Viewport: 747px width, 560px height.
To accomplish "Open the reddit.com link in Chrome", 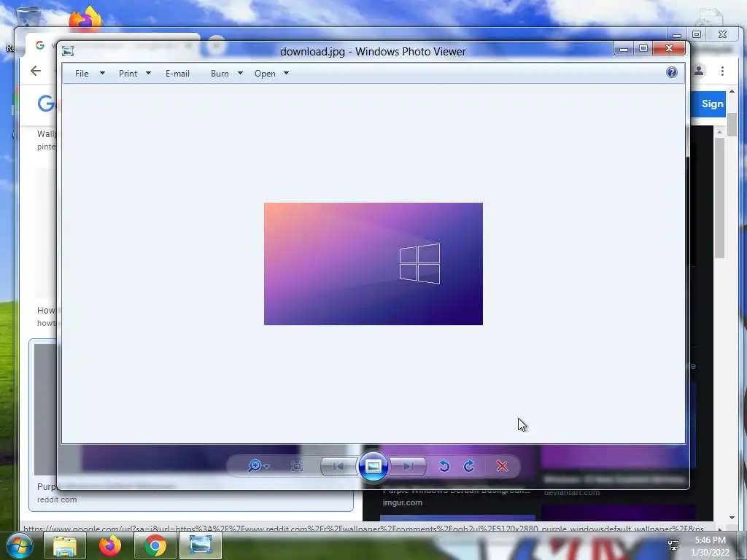I will point(57,499).
